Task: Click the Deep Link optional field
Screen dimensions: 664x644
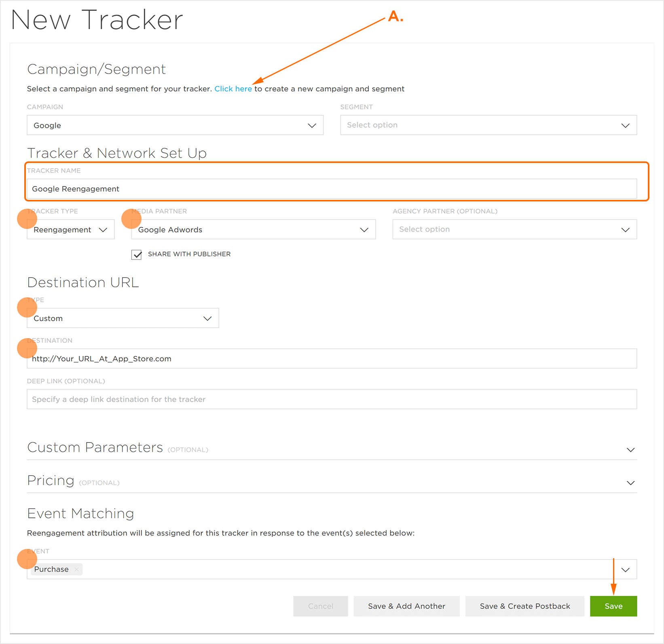Action: coord(332,399)
